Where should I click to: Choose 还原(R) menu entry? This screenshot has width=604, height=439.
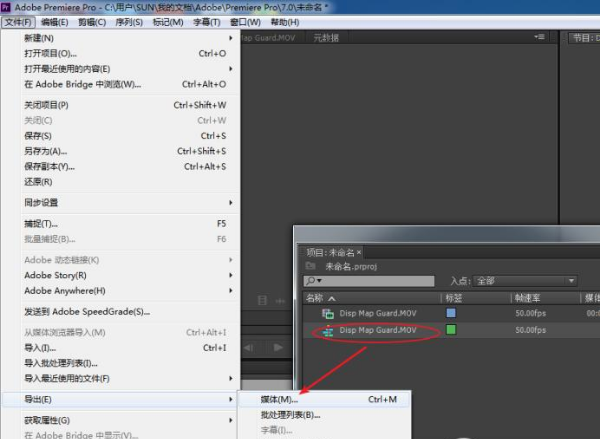pos(121,182)
